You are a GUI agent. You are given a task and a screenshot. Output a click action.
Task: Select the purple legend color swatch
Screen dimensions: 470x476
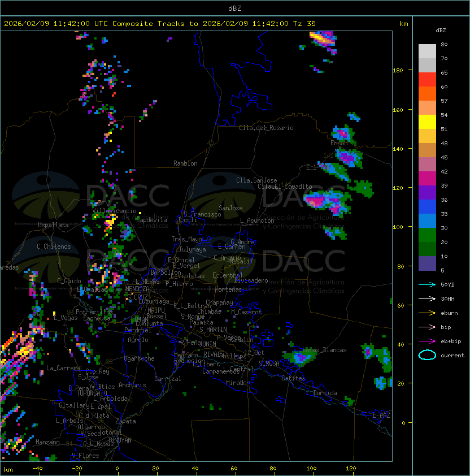click(427, 192)
